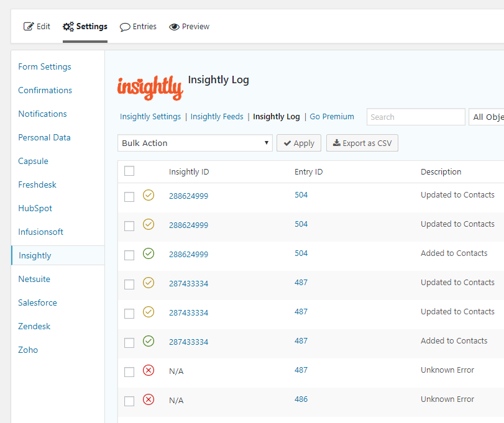Open Insightly Settings link
The height and width of the screenshot is (423, 504).
150,117
